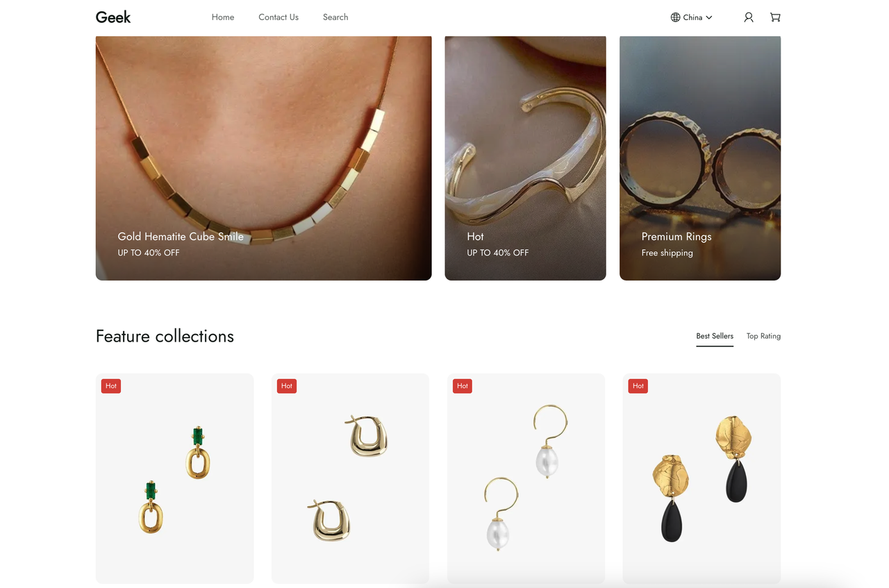Open the Search link in navigation
Viewport: 889px width, 588px height.
point(335,17)
